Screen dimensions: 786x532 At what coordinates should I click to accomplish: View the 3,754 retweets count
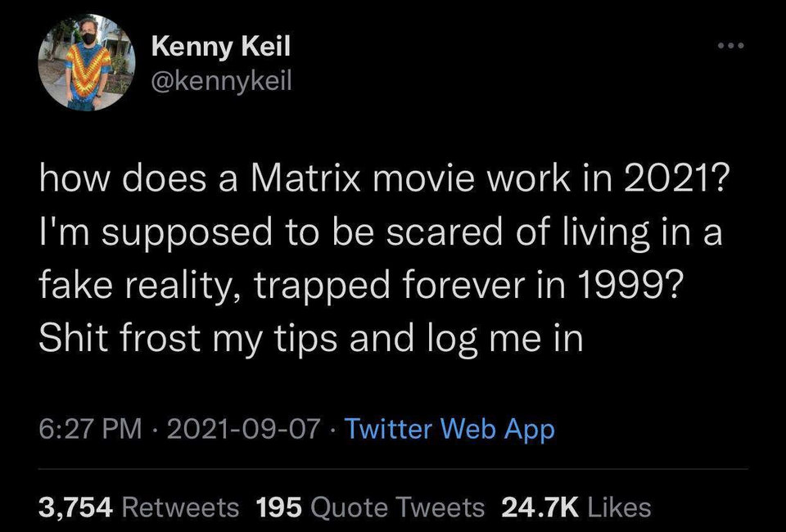point(75,507)
